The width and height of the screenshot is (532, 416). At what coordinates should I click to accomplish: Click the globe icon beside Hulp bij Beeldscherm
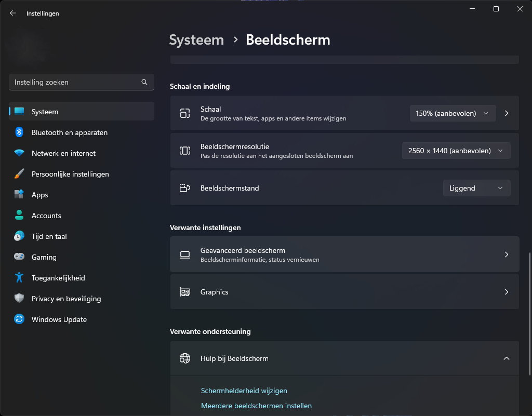click(x=185, y=358)
